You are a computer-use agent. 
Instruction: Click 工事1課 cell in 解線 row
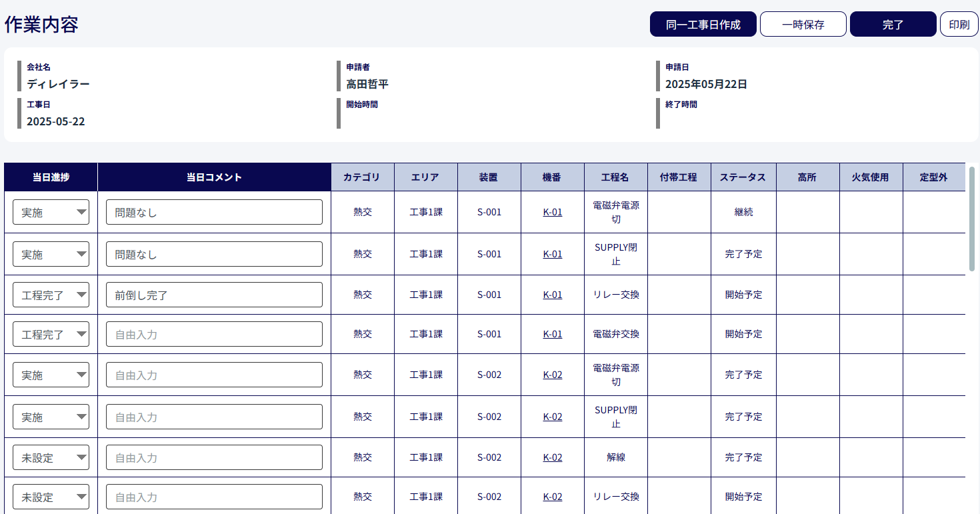[425, 457]
